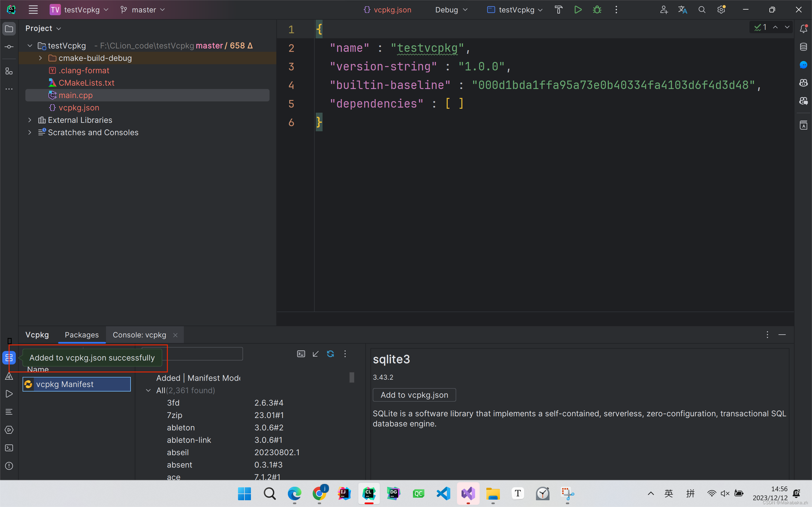This screenshot has width=812, height=507.
Task: Open the Services tool window icon
Action: (9, 430)
